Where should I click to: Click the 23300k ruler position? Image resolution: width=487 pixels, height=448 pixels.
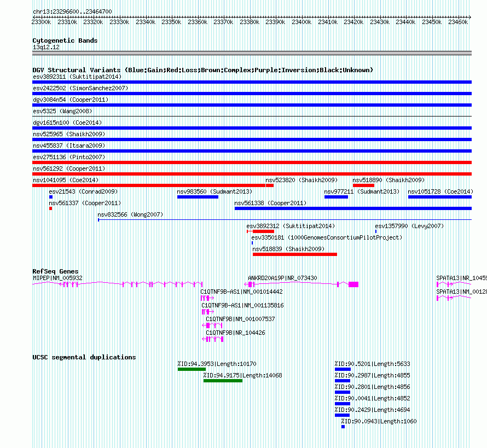tap(41, 22)
